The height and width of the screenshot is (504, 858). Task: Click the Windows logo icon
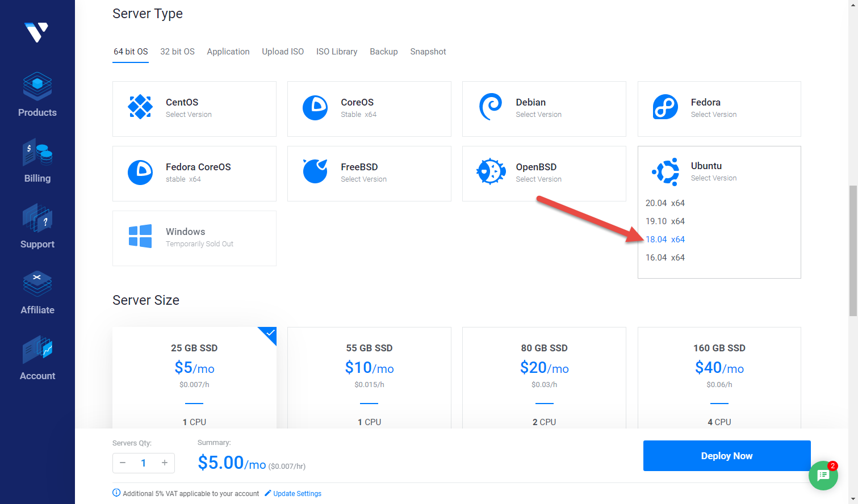pos(140,236)
